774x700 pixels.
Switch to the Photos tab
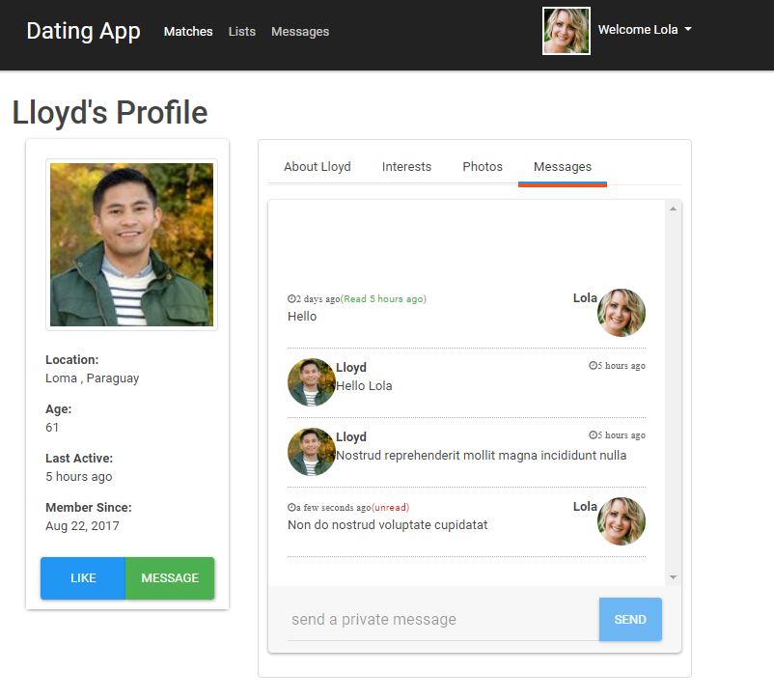pos(483,166)
